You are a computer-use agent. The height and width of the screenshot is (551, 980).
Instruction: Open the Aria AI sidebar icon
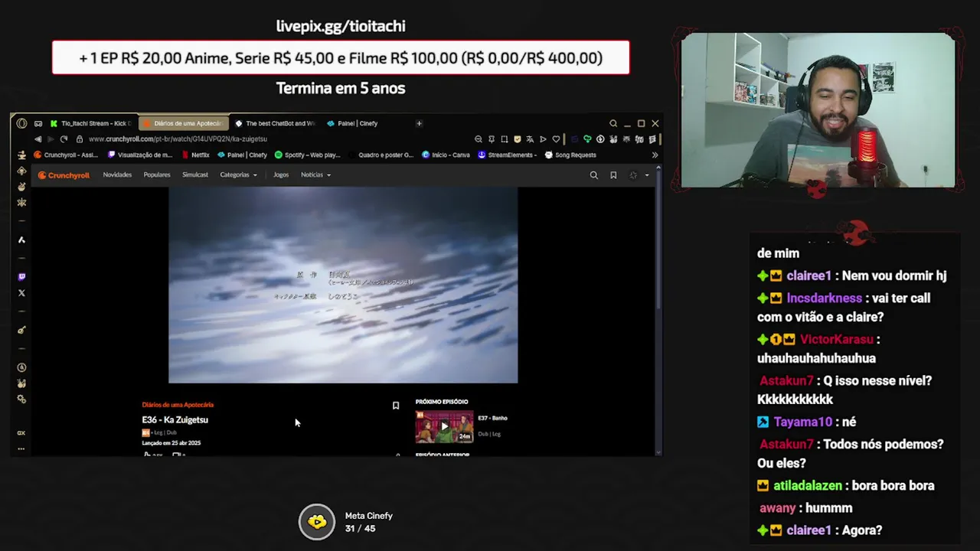point(21,240)
